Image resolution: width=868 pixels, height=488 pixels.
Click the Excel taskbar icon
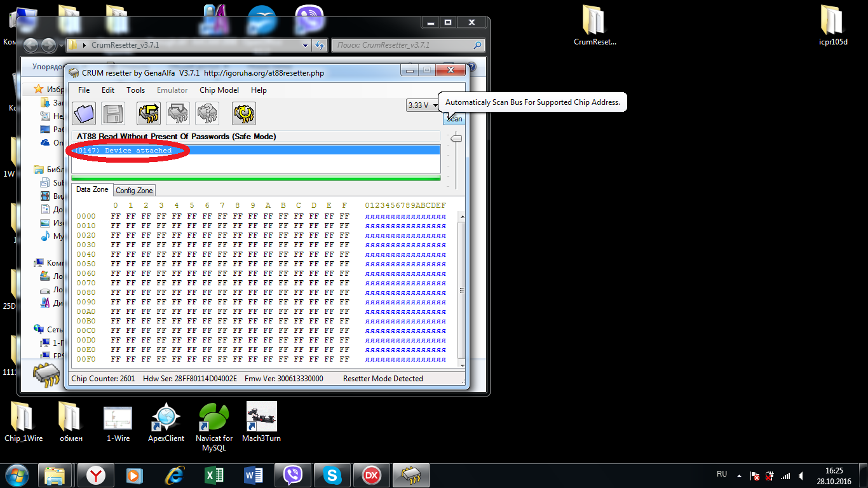click(x=214, y=475)
